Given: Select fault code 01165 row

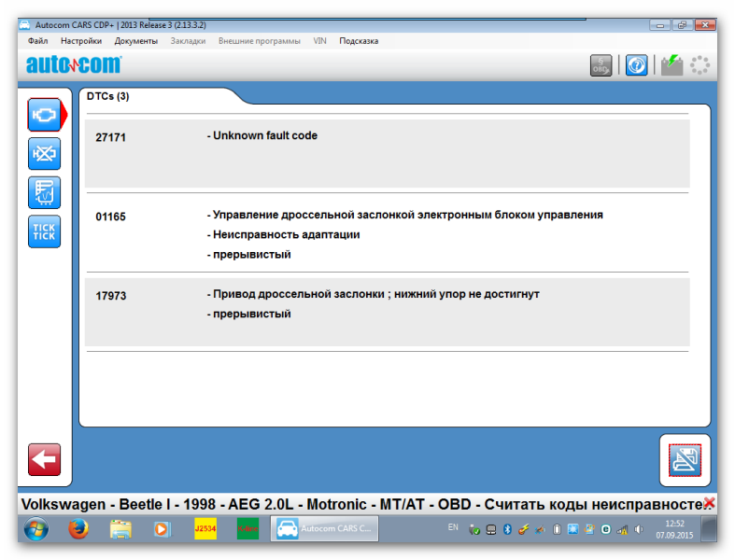Looking at the screenshot, I should click(387, 233).
